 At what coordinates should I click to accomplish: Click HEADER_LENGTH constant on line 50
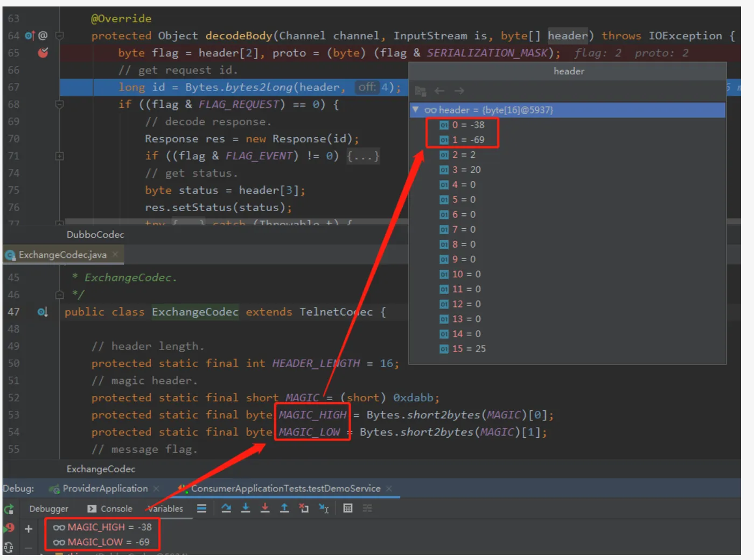[316, 363]
